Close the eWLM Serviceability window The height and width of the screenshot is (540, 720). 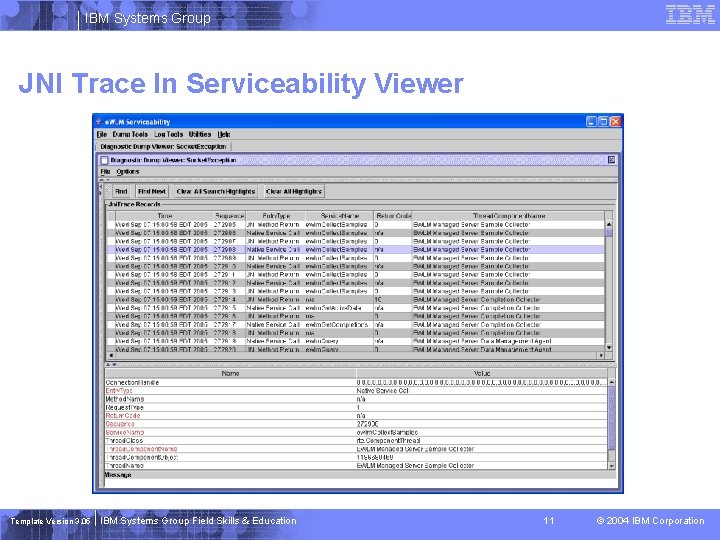pos(615,122)
